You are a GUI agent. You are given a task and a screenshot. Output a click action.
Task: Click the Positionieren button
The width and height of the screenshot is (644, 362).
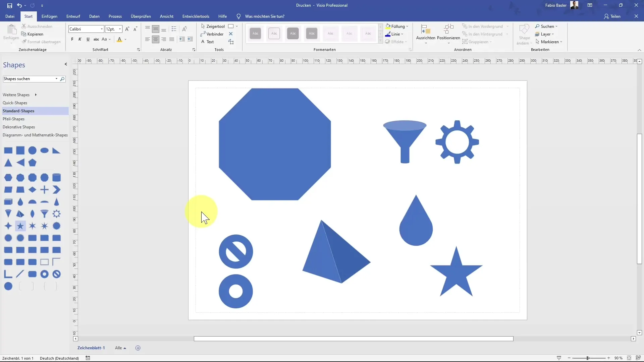[x=448, y=34]
